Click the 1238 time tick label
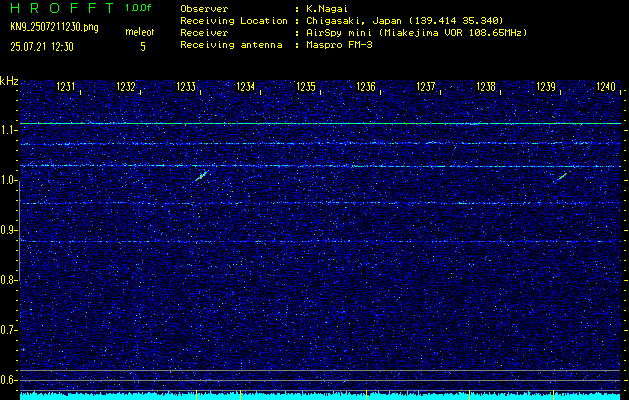 486,87
